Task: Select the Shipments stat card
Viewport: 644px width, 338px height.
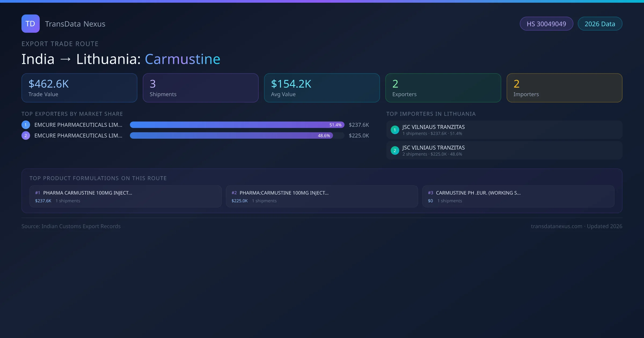Action: point(200,88)
